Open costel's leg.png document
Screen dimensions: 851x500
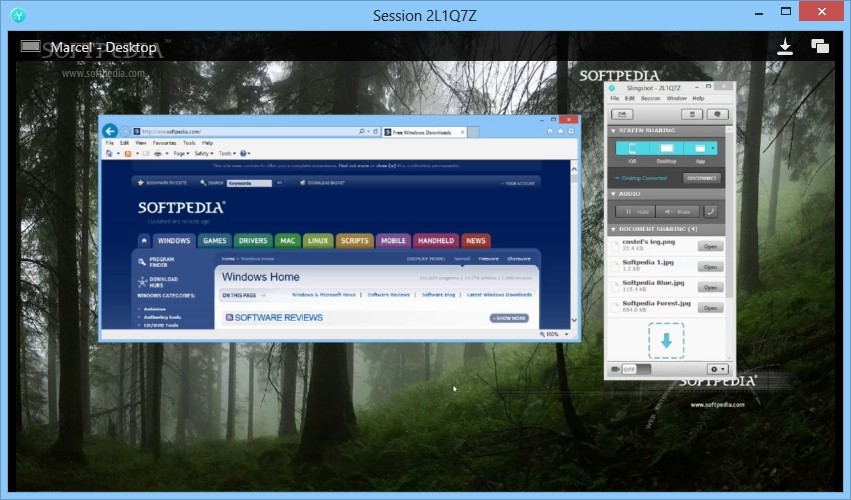(x=710, y=246)
